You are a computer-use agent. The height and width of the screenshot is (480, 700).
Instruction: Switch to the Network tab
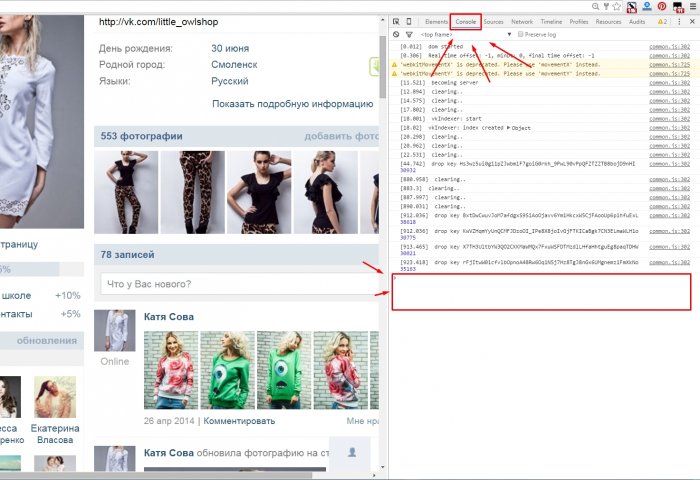(x=522, y=21)
